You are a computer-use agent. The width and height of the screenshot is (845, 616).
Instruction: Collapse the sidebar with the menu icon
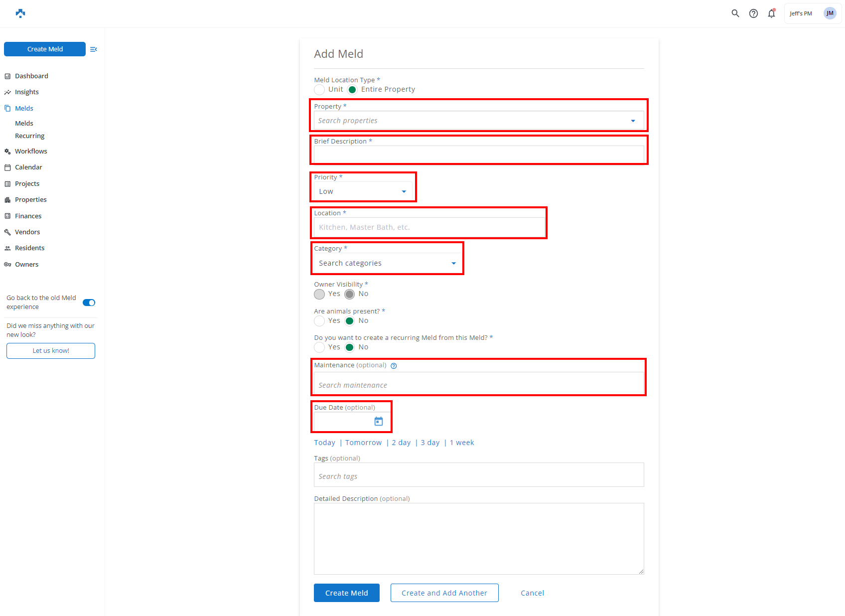[93, 49]
